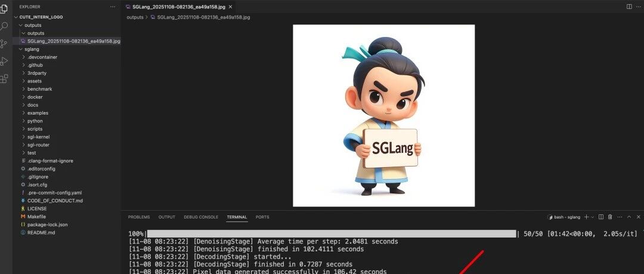The width and height of the screenshot is (644, 274).
Task: Expand the .devcontainer folder
Action: click(42, 57)
